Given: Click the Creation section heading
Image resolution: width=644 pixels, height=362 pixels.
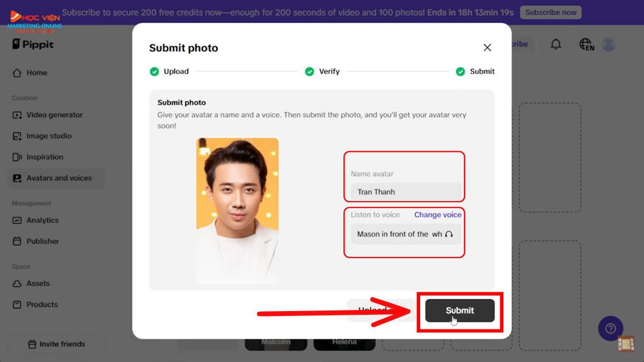Looking at the screenshot, I should pyautogui.click(x=25, y=98).
